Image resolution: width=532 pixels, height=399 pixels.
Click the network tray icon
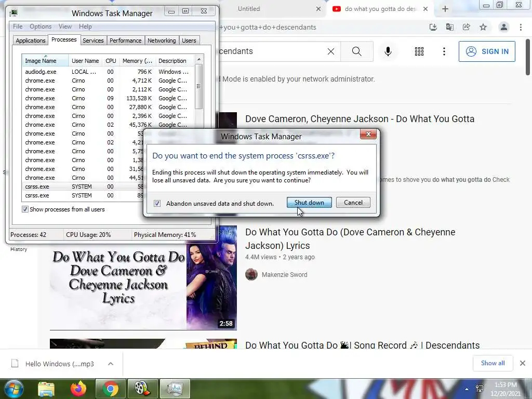click(x=480, y=389)
